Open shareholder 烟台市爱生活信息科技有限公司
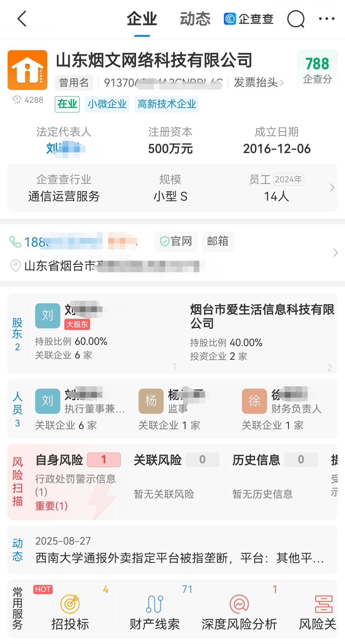The width and height of the screenshot is (345, 644). (262, 316)
